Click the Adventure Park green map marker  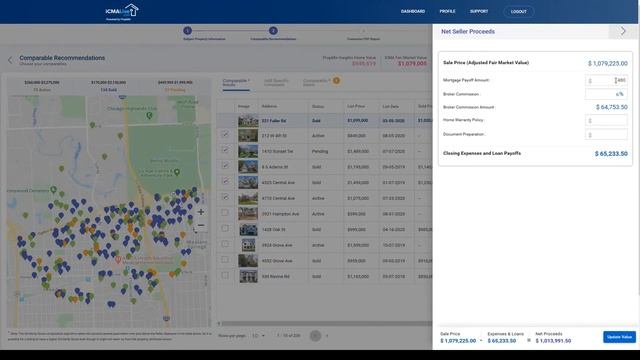pos(177,172)
